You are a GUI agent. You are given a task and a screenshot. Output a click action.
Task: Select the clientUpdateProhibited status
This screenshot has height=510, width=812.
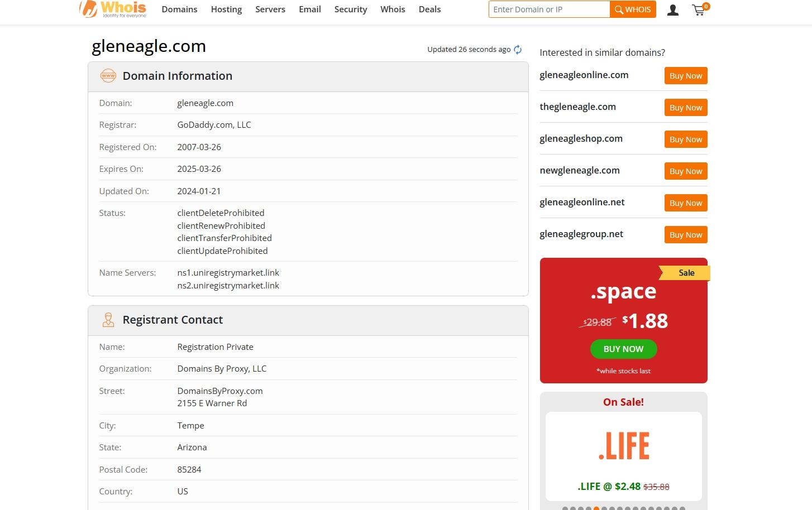click(x=222, y=251)
